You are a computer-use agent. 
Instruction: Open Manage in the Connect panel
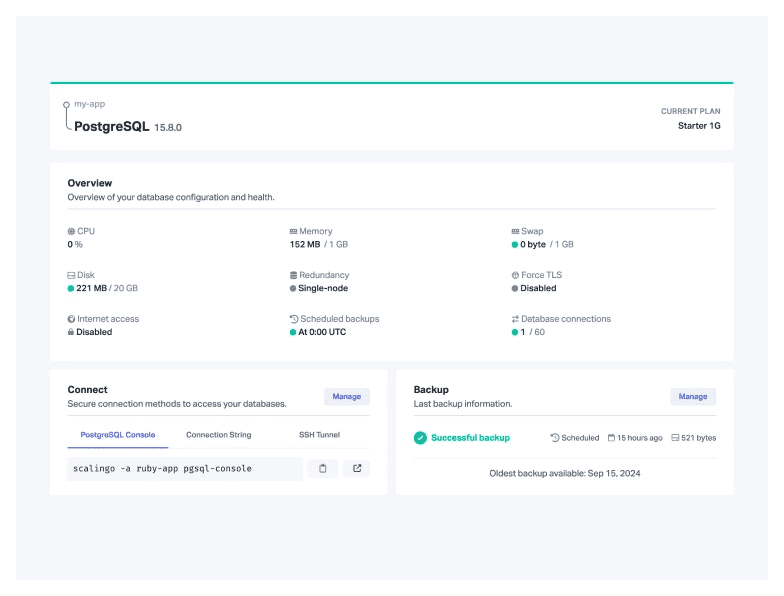tap(346, 396)
